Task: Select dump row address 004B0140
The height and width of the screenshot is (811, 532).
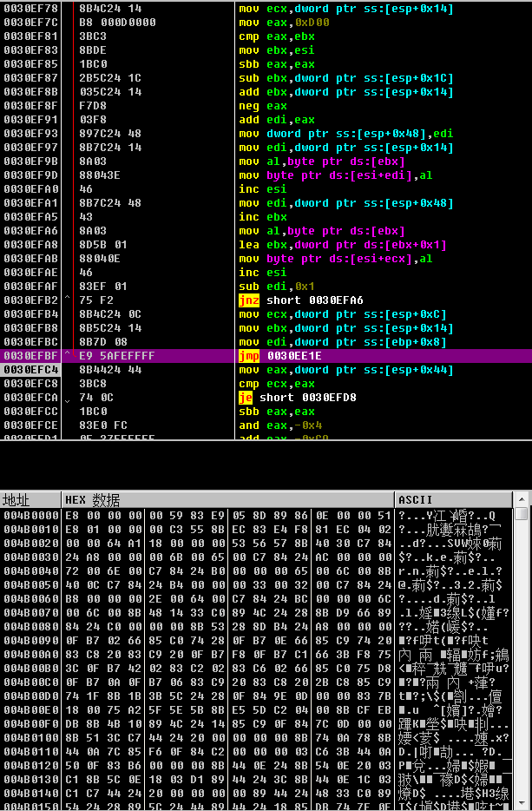Action: (x=30, y=794)
